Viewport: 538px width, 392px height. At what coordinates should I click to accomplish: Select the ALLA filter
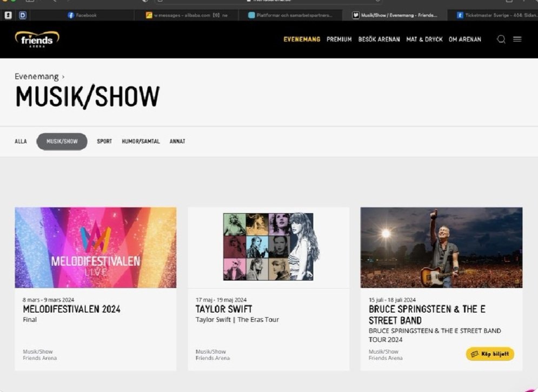21,141
